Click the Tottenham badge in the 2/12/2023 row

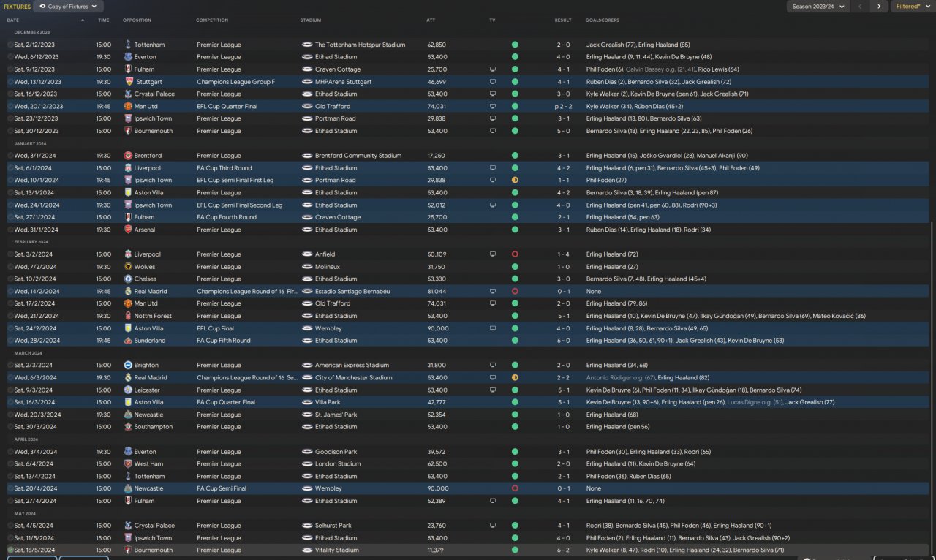click(129, 45)
